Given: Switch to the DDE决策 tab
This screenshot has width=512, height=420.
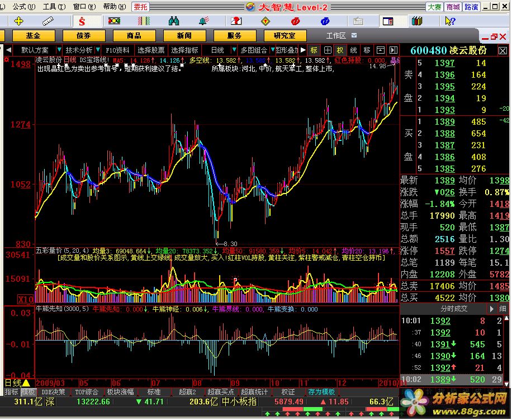Looking at the screenshot, I should (x=53, y=392).
